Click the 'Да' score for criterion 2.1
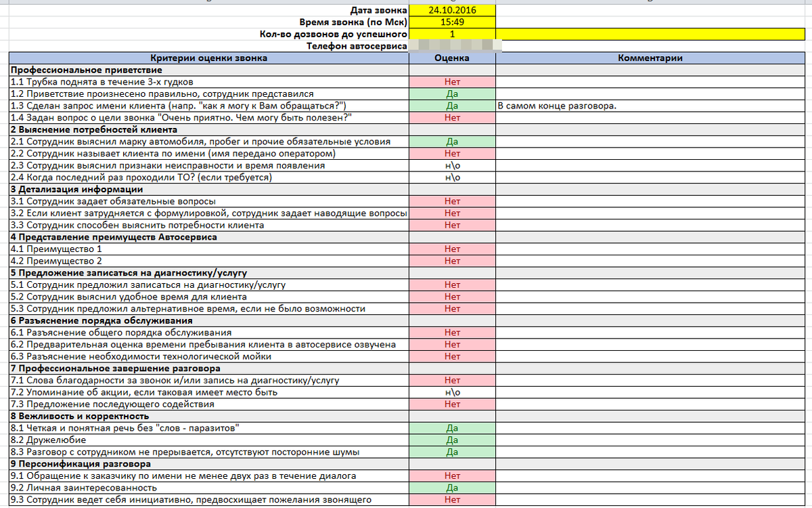The image size is (812, 508). 452,142
